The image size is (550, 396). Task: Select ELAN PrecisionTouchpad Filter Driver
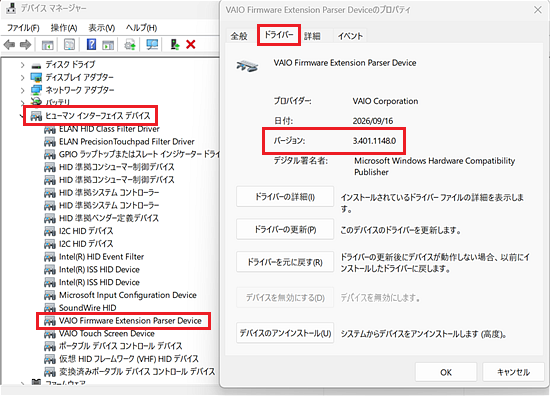click(127, 142)
